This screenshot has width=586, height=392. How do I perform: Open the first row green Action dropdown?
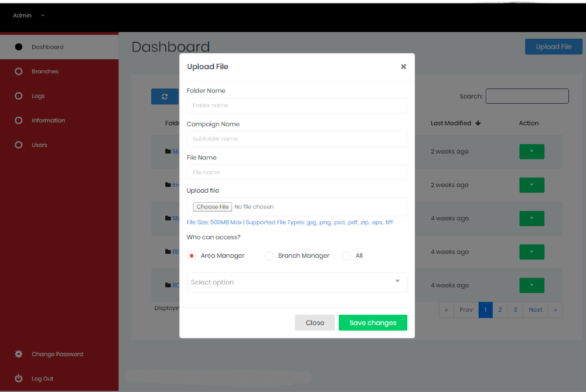coord(532,152)
